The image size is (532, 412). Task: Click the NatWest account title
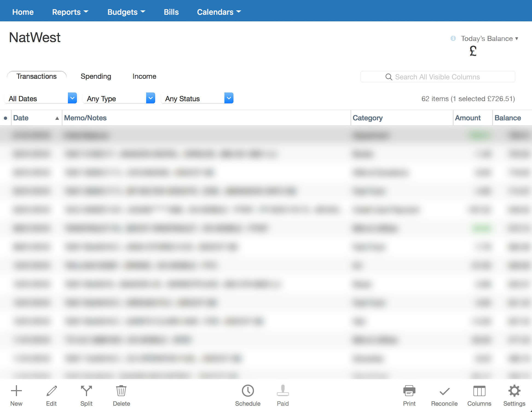point(35,37)
